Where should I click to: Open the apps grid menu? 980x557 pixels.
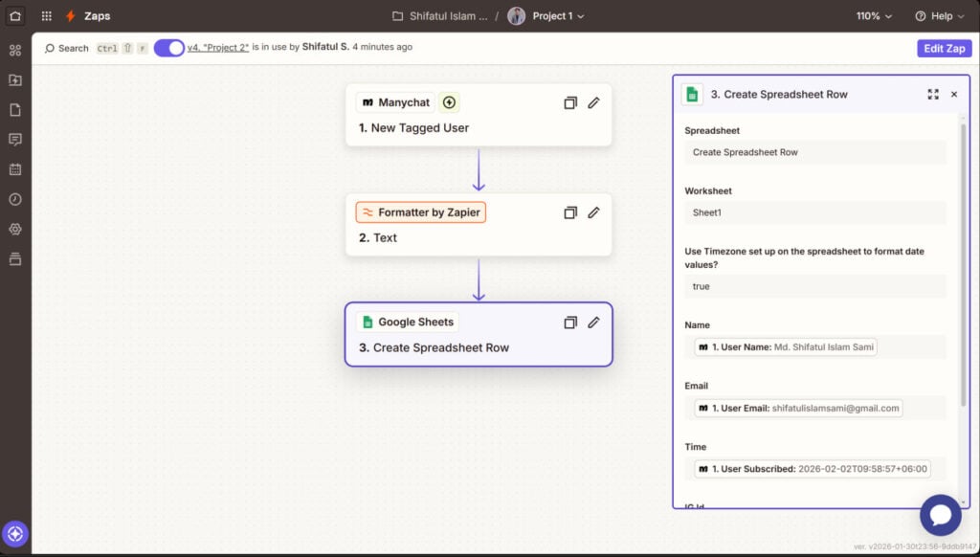pyautogui.click(x=46, y=15)
